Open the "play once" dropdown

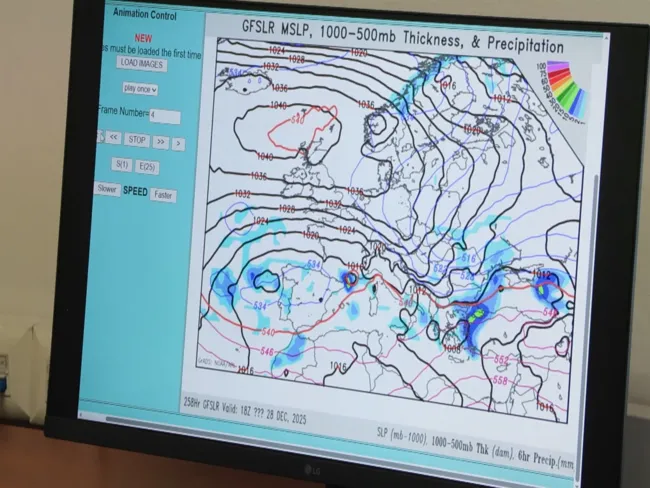[x=141, y=89]
